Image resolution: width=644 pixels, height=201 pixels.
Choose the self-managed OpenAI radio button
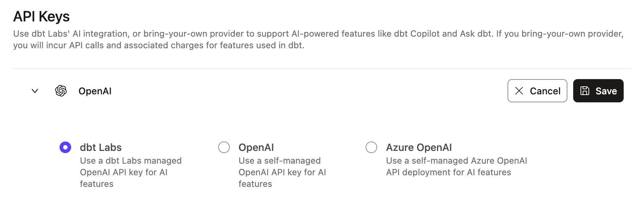[224, 147]
